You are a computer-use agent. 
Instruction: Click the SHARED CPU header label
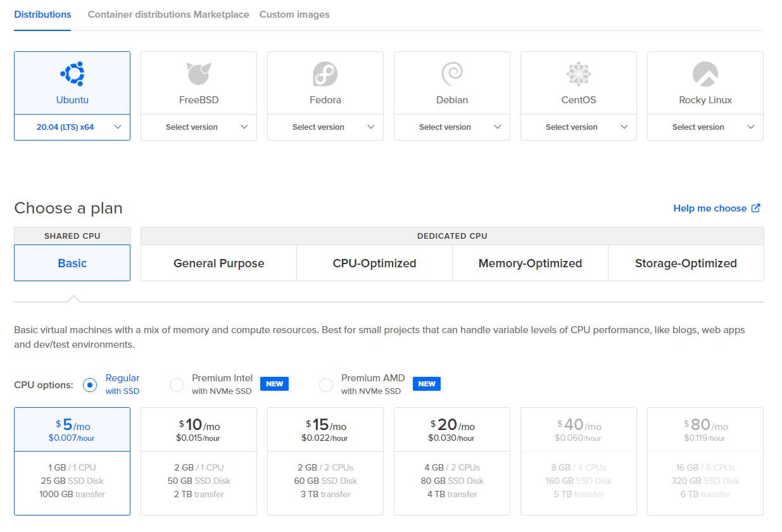coord(72,236)
